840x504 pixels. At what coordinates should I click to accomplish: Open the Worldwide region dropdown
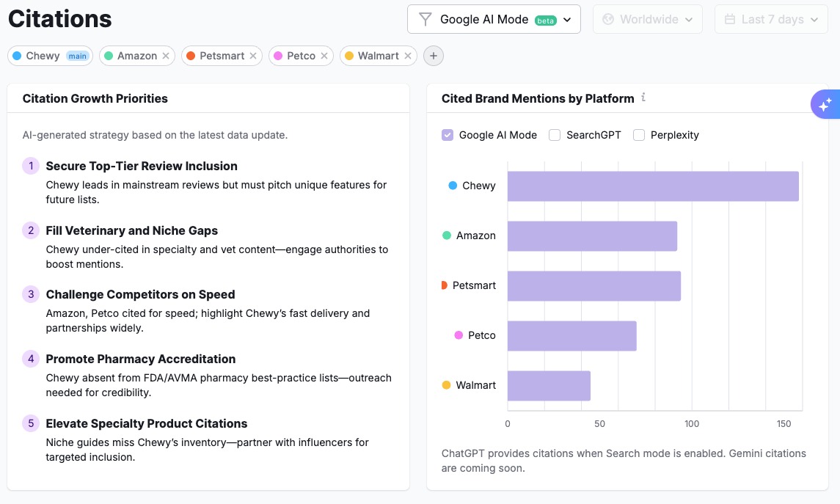pos(647,19)
